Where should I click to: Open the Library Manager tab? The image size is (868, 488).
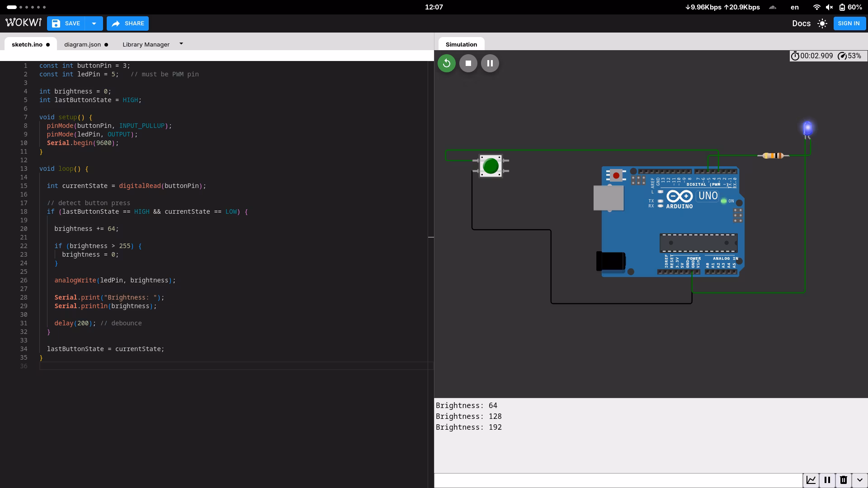pyautogui.click(x=146, y=44)
